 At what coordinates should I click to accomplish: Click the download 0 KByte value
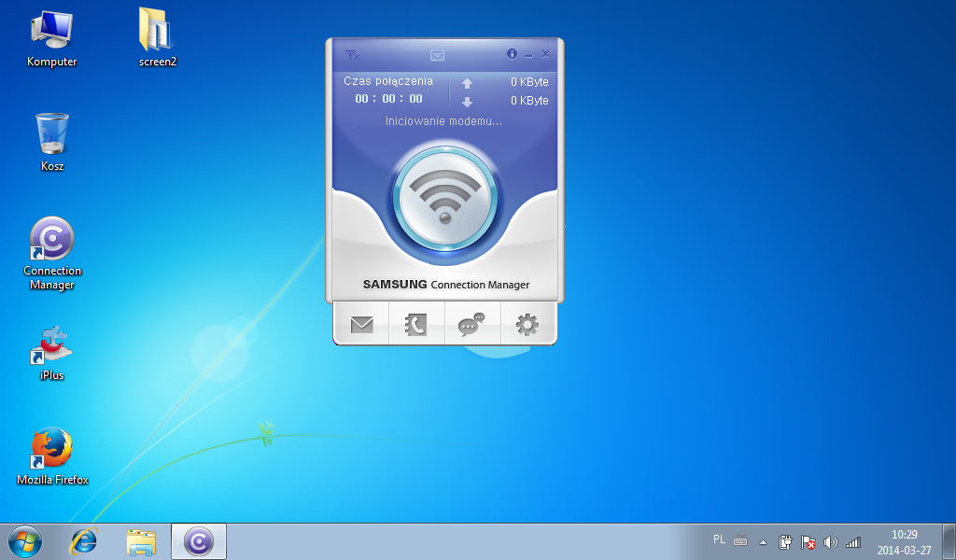point(529,101)
